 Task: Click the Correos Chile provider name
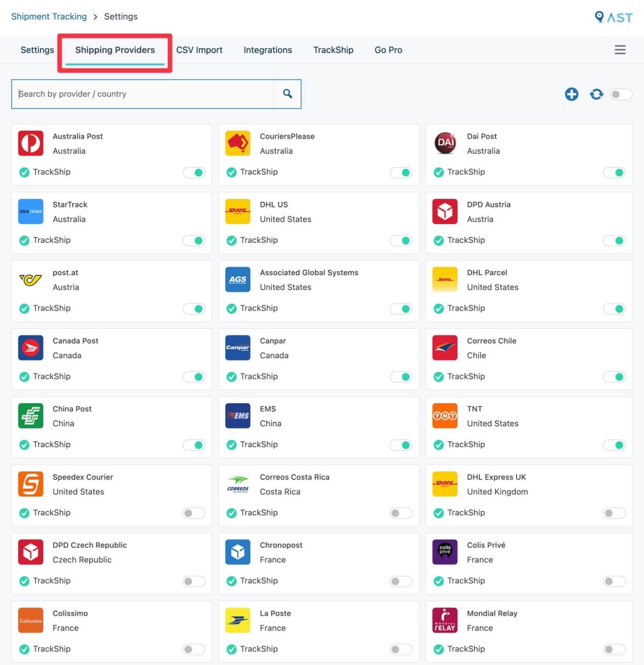pos(492,341)
